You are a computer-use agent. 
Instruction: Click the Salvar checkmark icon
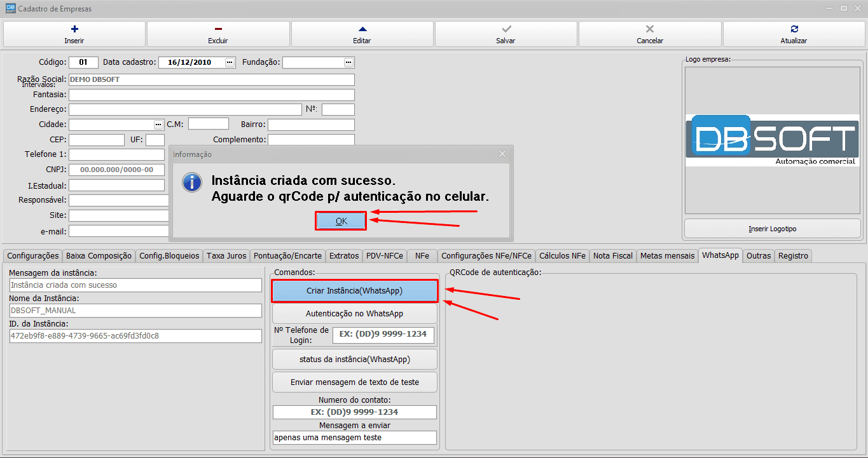[x=506, y=28]
